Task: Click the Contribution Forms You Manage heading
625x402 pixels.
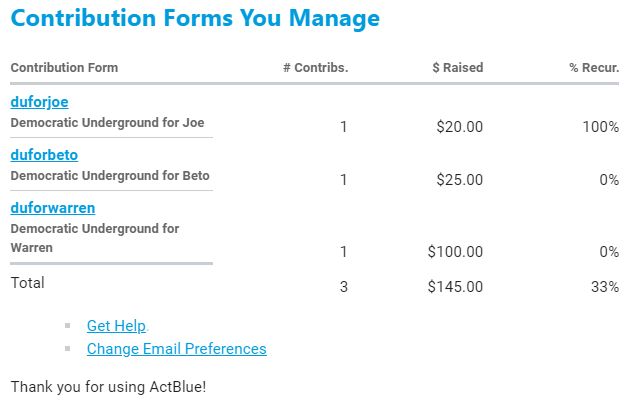Action: tap(195, 19)
